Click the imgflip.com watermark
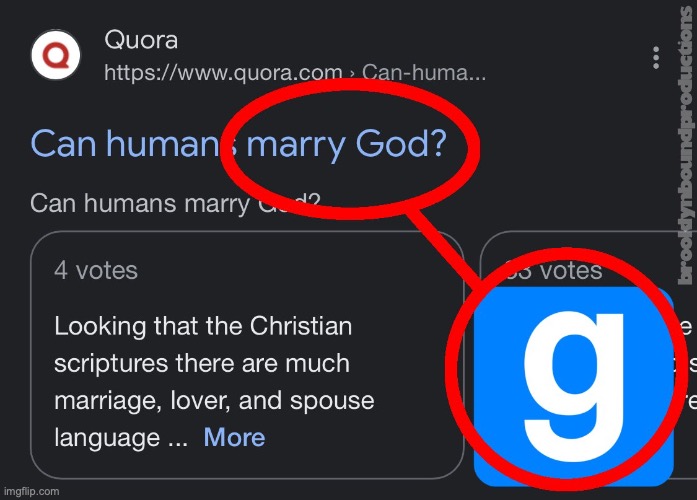697x500 pixels. 31,492
